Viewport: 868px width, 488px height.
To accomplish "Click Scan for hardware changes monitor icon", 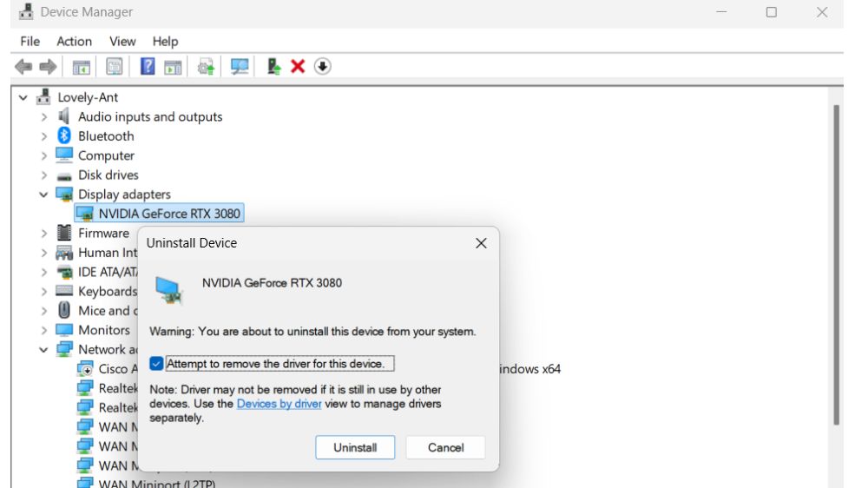I will click(240, 67).
